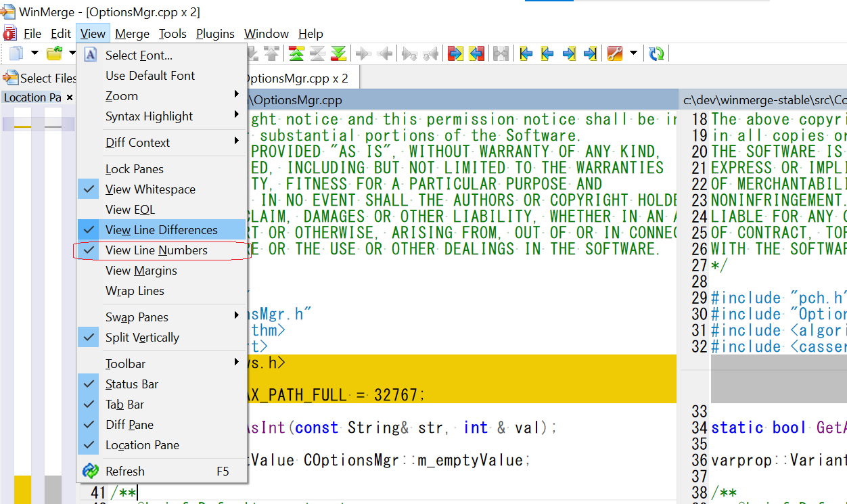Click the Open folder toolbar icon
The image size is (847, 504).
(53, 53)
